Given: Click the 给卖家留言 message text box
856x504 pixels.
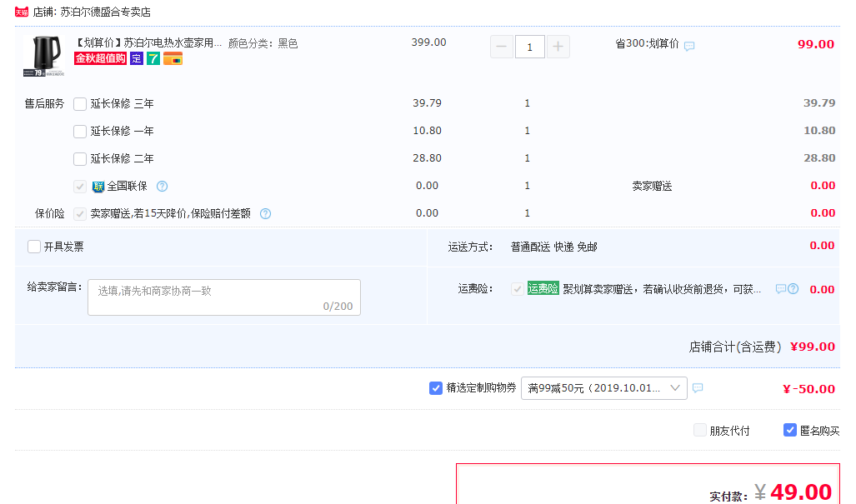Looking at the screenshot, I should point(224,297).
